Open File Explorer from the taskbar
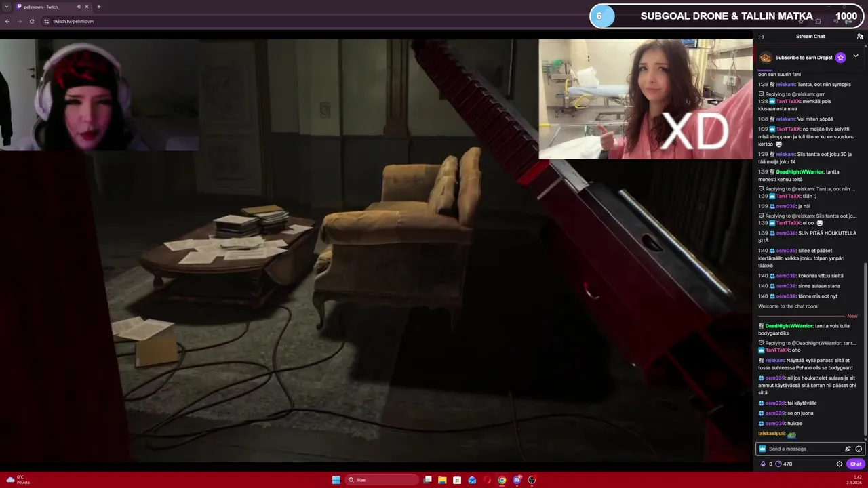This screenshot has width=868, height=488. pyautogui.click(x=442, y=480)
